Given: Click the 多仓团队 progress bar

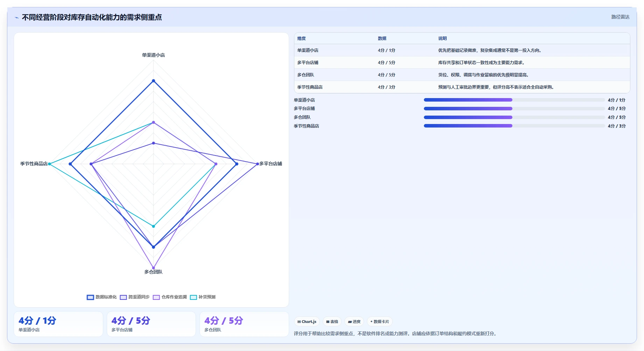Looking at the screenshot, I should point(514,117).
